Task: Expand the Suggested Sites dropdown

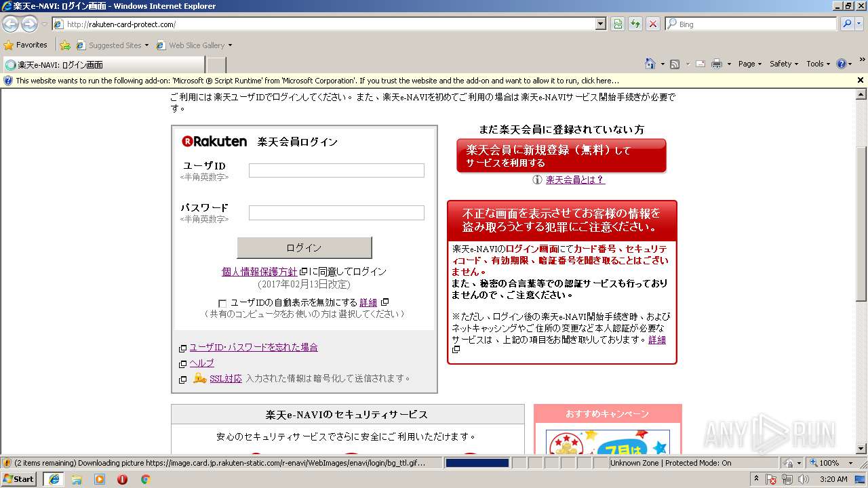Action: pos(146,45)
